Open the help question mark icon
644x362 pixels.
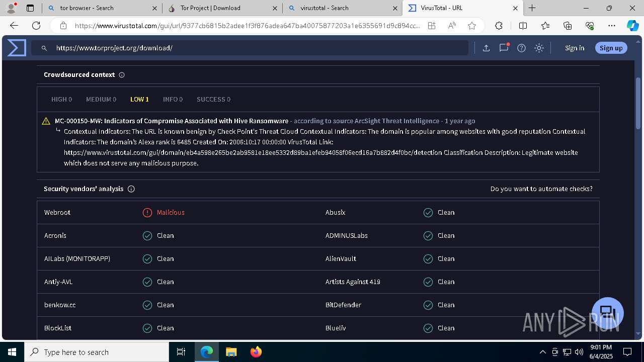click(x=521, y=48)
